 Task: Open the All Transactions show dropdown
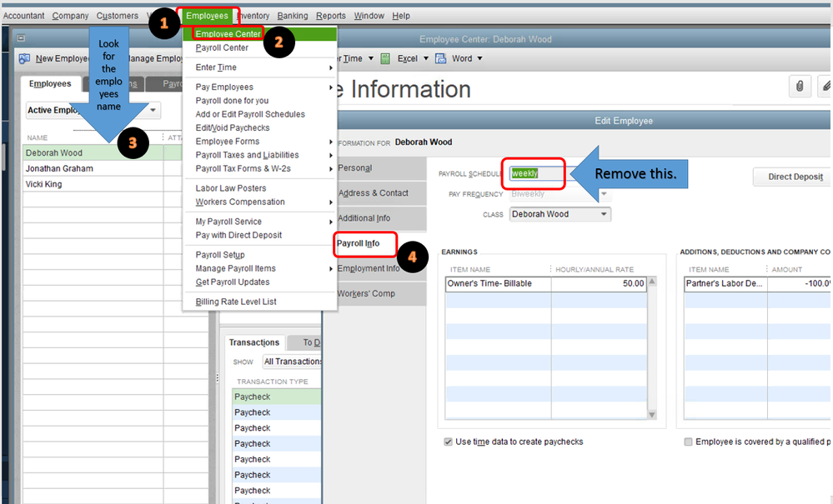(x=292, y=362)
